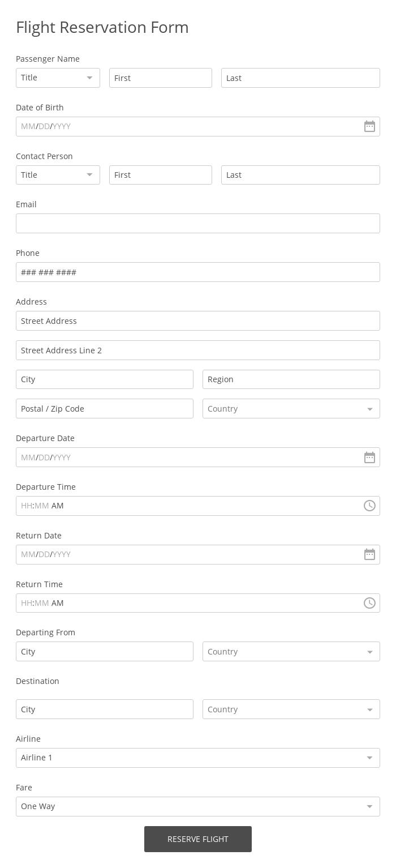Image resolution: width=396 pixels, height=868 pixels.
Task: Focus the Postal / Zip Code field
Action: click(105, 409)
